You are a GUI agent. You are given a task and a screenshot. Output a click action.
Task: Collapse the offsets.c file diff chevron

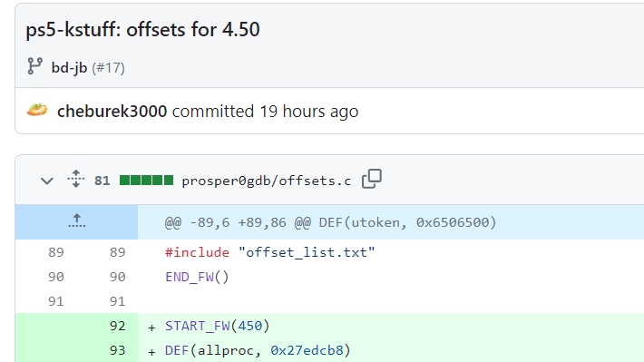(47, 181)
